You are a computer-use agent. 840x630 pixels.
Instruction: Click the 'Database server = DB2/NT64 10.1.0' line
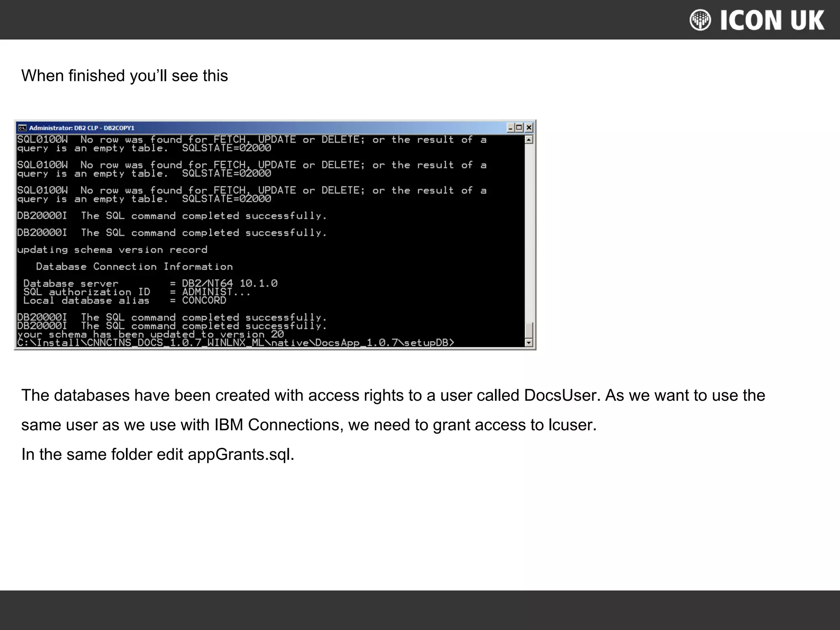click(150, 283)
